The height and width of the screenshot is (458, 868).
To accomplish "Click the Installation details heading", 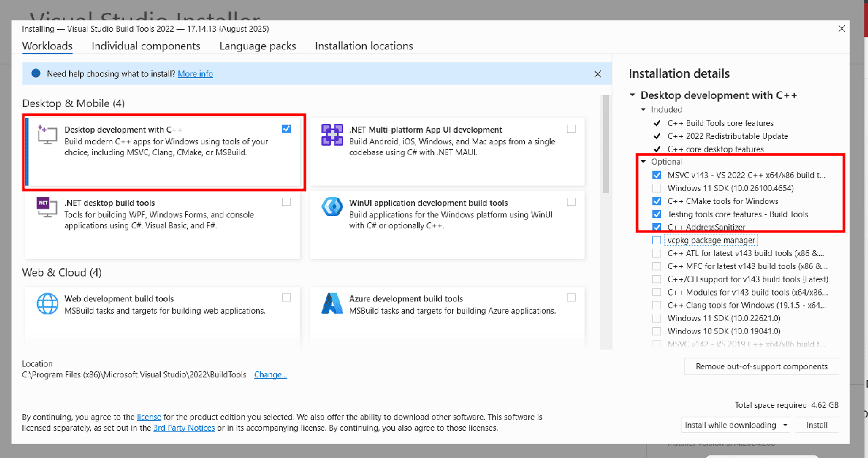I will click(x=679, y=74).
